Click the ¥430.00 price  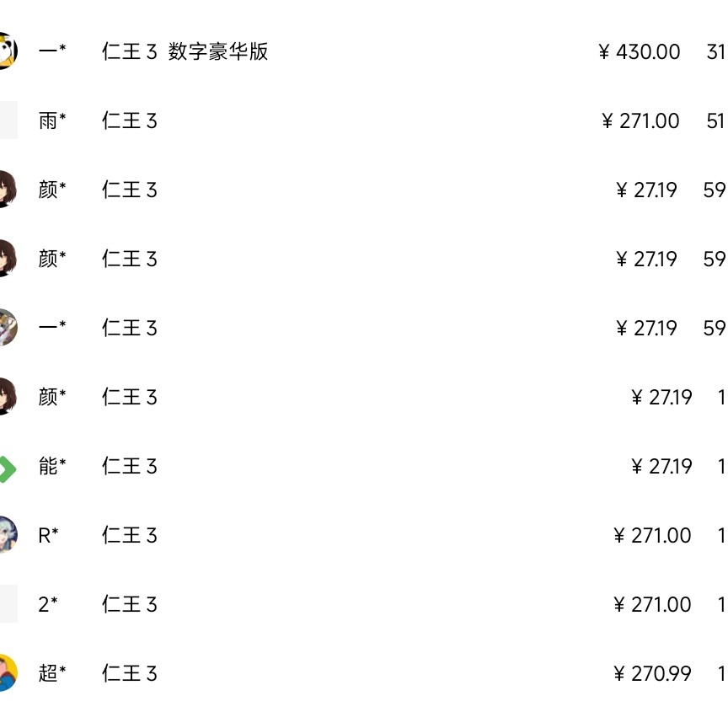640,52
